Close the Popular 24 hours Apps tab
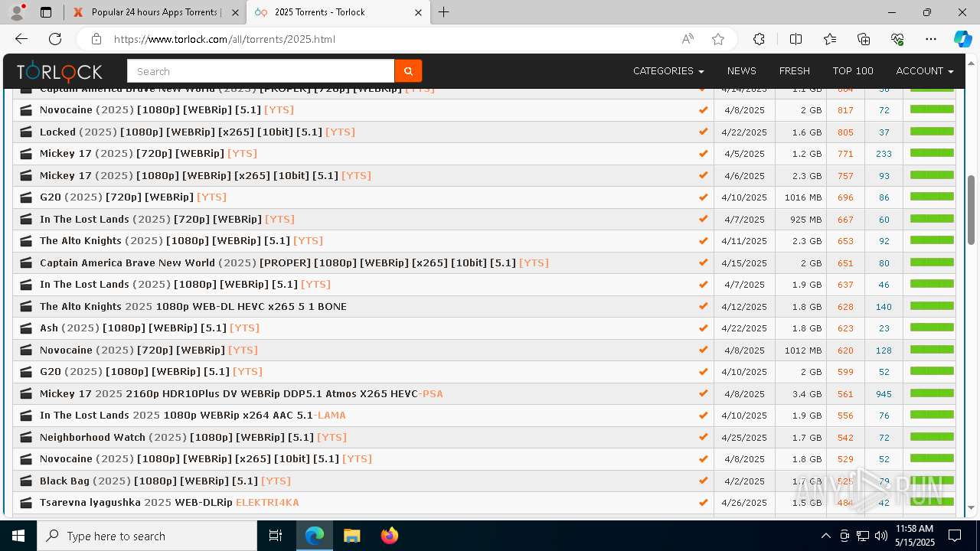 coord(234,12)
